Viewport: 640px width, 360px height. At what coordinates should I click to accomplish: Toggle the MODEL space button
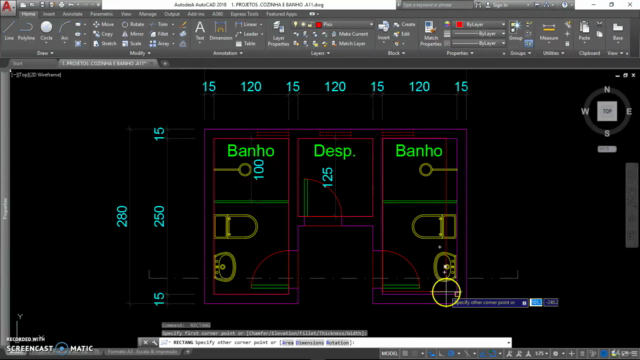click(389, 353)
